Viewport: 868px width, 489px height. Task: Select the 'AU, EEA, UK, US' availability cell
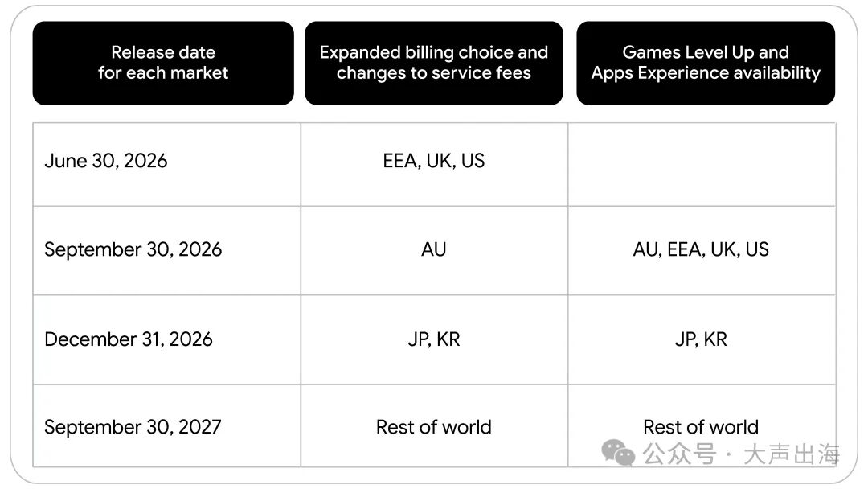702,250
